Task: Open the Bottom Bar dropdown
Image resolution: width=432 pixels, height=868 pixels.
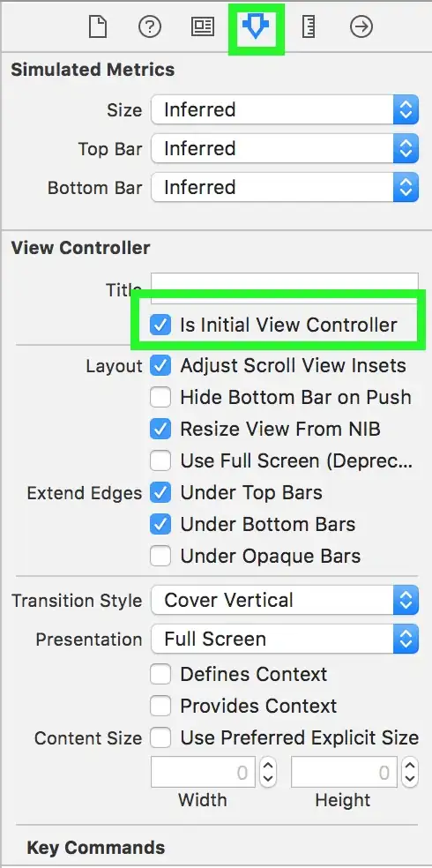Action: (x=285, y=187)
